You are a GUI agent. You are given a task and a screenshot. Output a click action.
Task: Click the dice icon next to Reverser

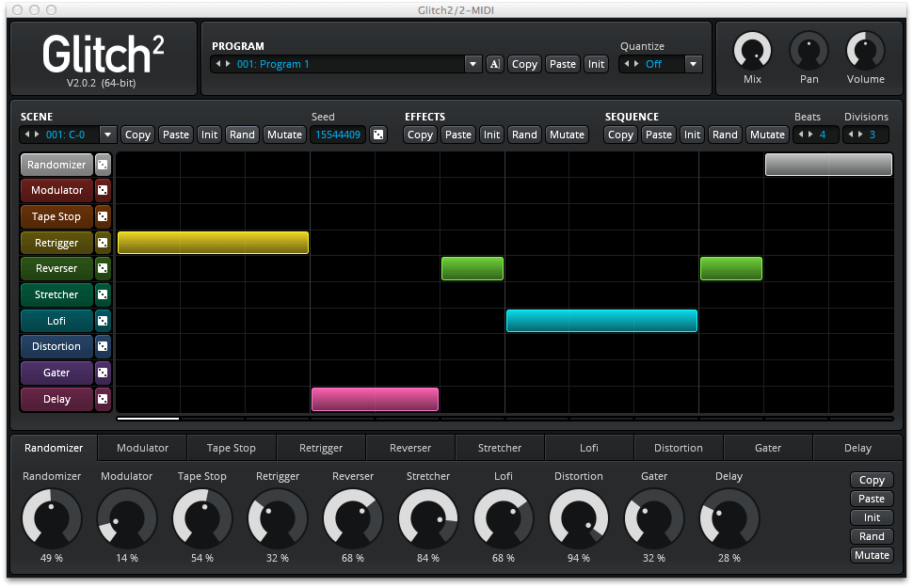coord(103,268)
